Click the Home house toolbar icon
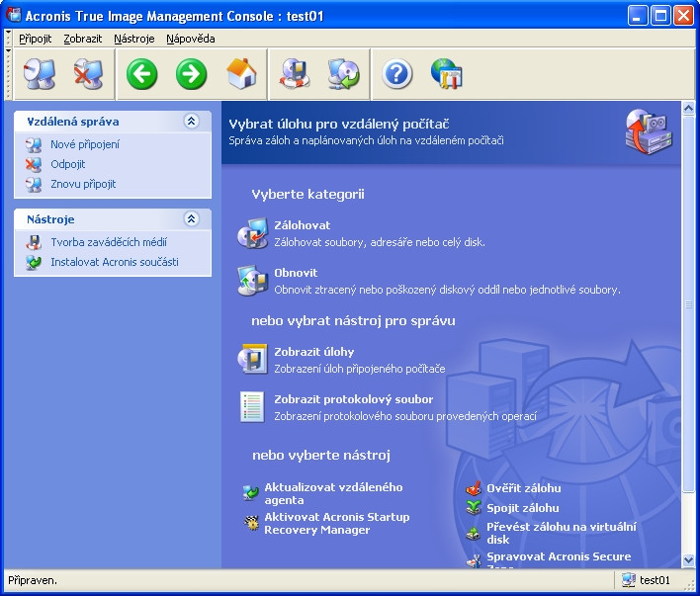The image size is (700, 596). click(241, 74)
